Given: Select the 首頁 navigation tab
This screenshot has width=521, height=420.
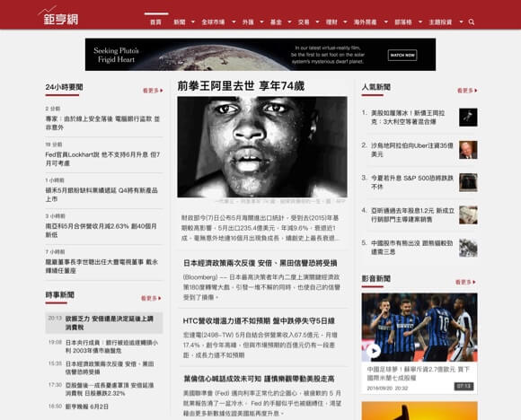Looking at the screenshot, I should (x=155, y=22).
